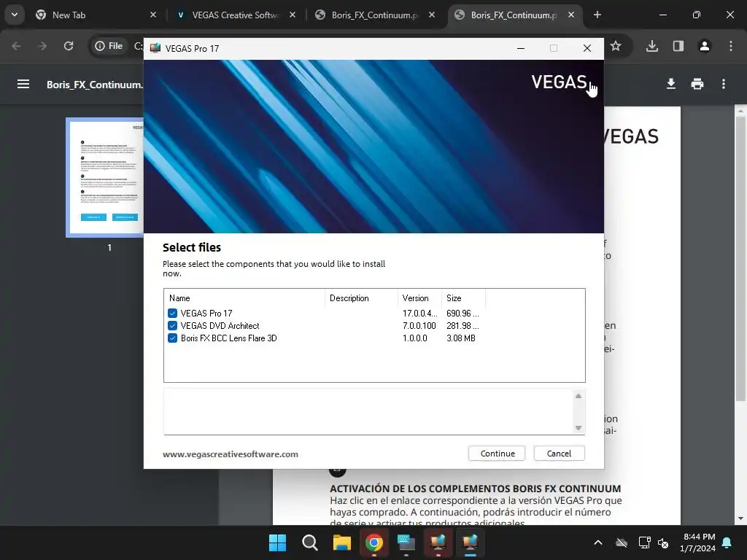
Task: Close the New Tab browser tab
Action: coord(153,15)
